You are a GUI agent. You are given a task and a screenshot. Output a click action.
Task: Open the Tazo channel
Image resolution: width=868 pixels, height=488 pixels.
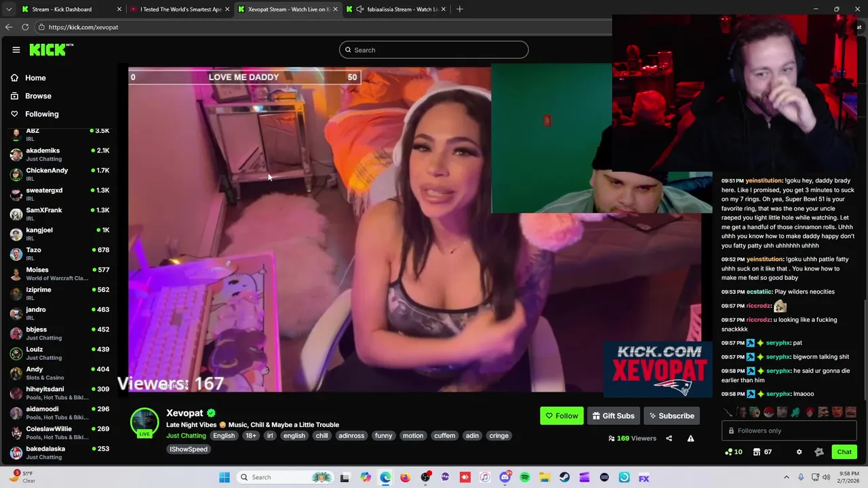tap(60, 253)
